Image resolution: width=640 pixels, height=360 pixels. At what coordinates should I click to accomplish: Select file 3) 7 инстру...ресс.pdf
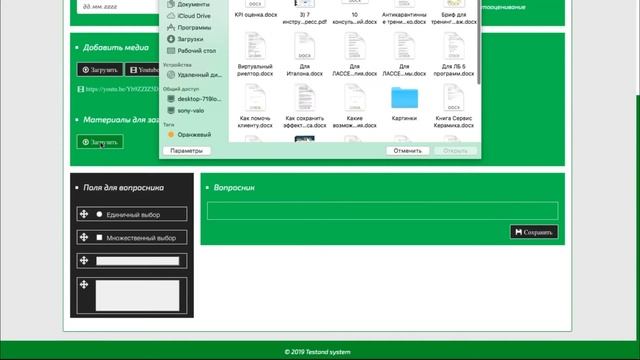(304, 12)
